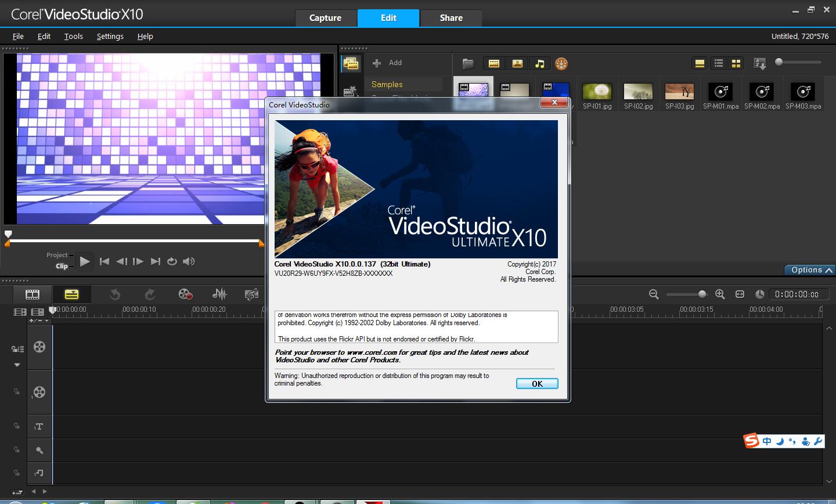Select the Music Track note icon
Viewport: 836px width, 504px height.
(39, 473)
